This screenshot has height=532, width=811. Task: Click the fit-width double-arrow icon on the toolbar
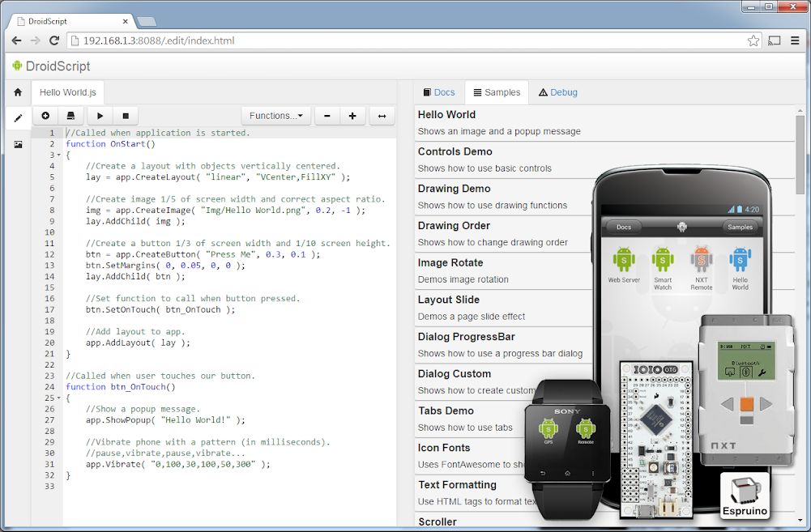point(382,115)
